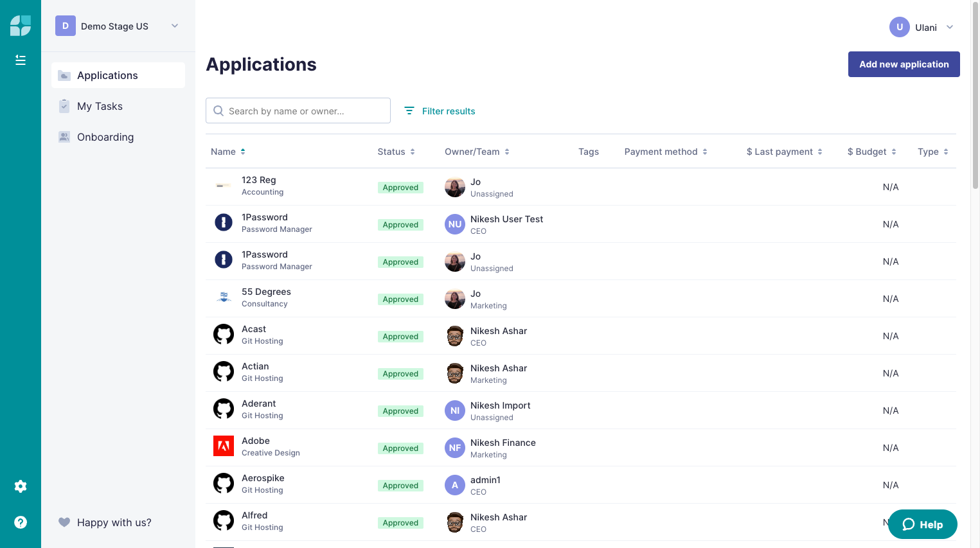Sort by Last payment column
The width and height of the screenshot is (980, 548).
coord(785,152)
